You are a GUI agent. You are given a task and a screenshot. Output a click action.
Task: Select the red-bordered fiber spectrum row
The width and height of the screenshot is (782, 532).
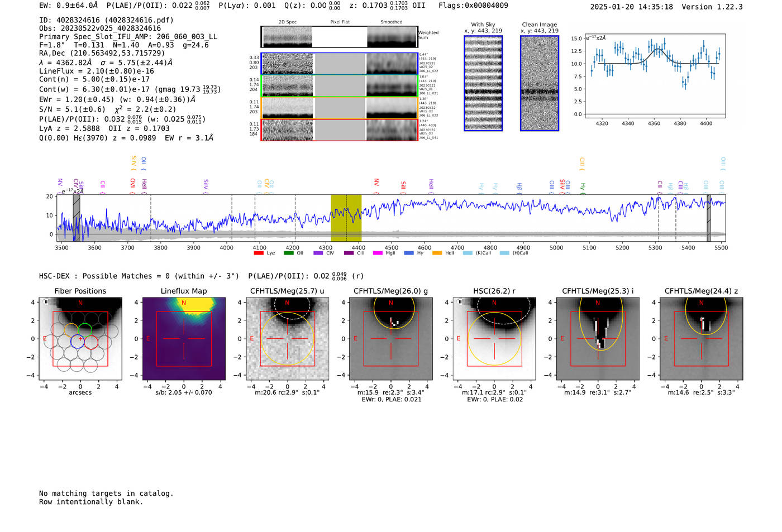pyautogui.click(x=340, y=130)
